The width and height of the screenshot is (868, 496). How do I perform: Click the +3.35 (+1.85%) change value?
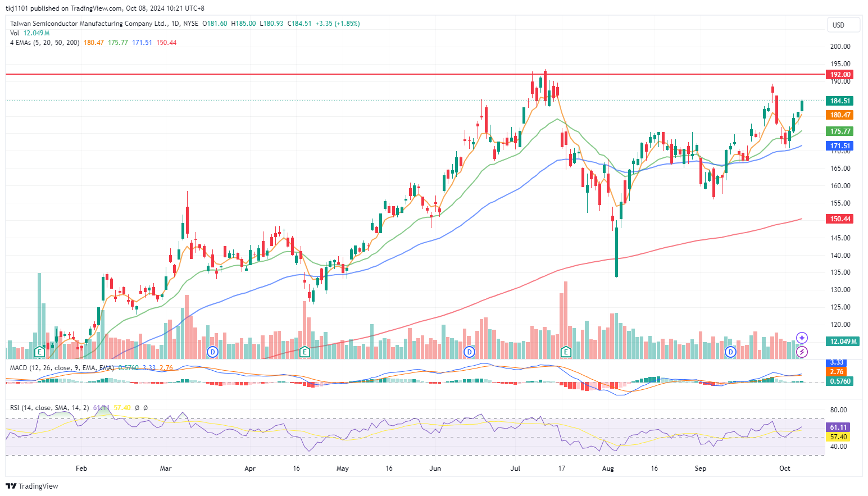pos(338,24)
